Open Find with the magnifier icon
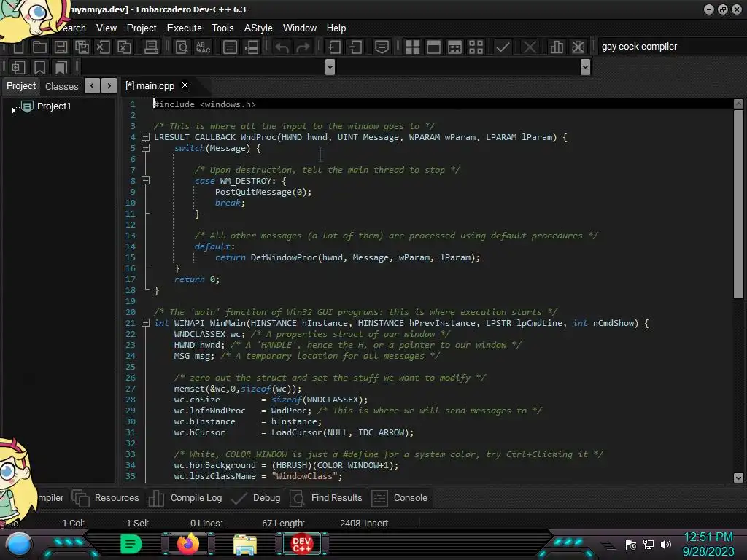747x560 pixels. (182, 47)
